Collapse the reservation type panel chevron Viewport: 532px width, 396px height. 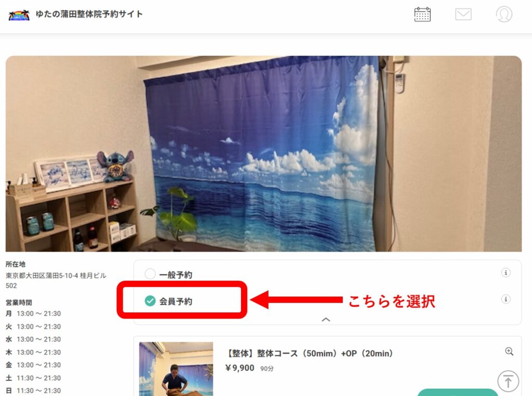326,319
